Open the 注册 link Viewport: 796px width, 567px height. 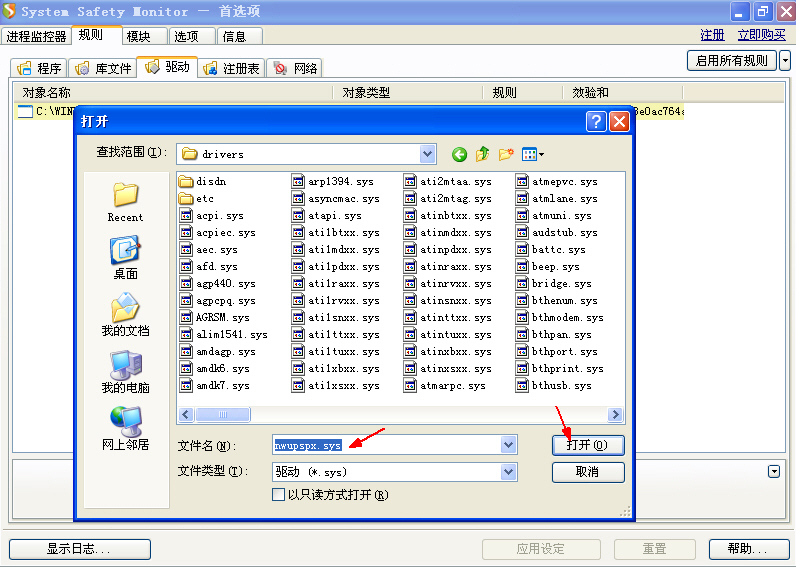point(712,35)
